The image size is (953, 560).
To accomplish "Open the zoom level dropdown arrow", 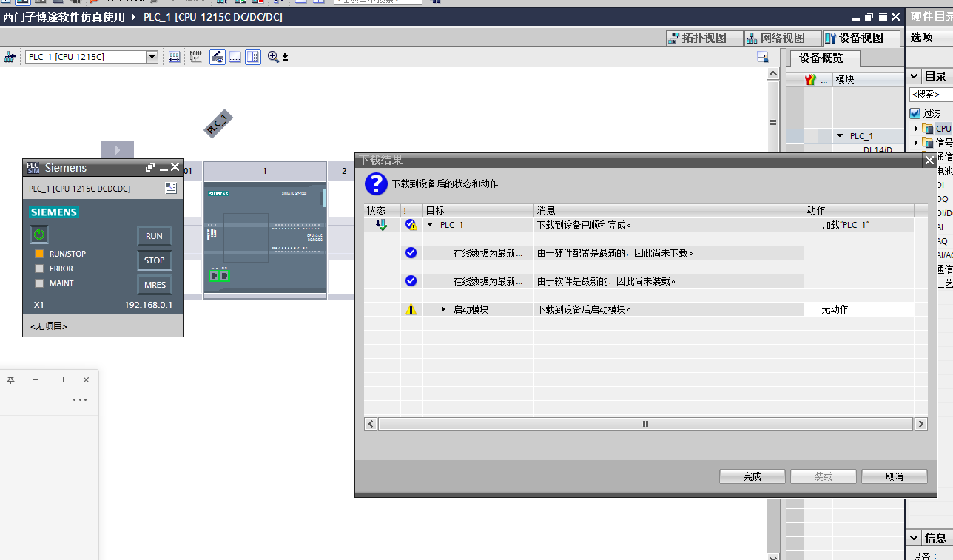I will 286,57.
